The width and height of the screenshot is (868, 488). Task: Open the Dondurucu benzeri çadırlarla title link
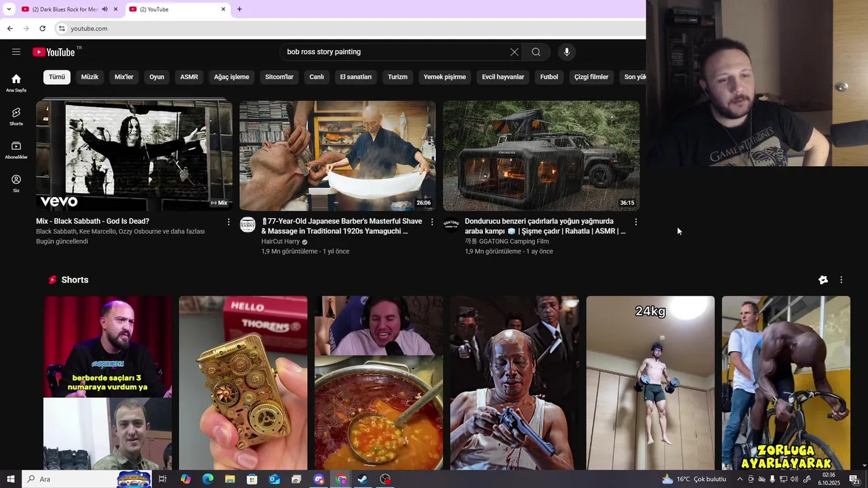(545, 226)
